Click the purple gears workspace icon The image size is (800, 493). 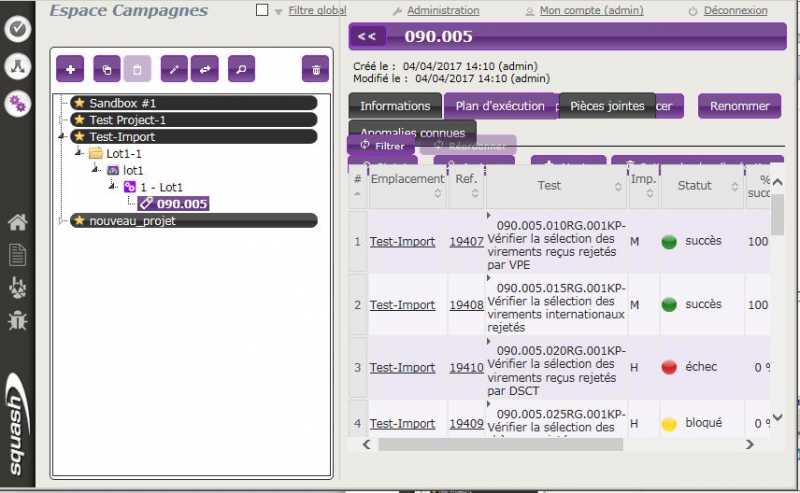pyautogui.click(x=17, y=103)
